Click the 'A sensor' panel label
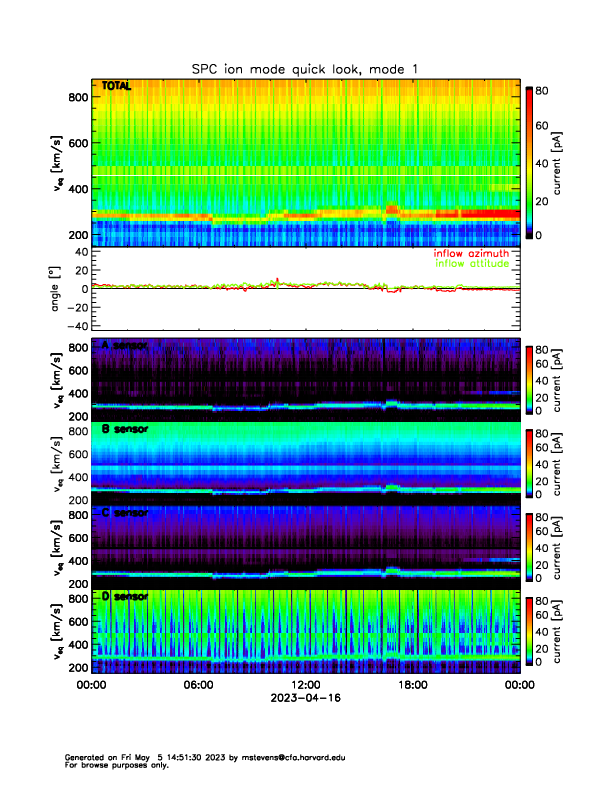Image resolution: width=612 pixels, height=792 pixels. [x=123, y=346]
